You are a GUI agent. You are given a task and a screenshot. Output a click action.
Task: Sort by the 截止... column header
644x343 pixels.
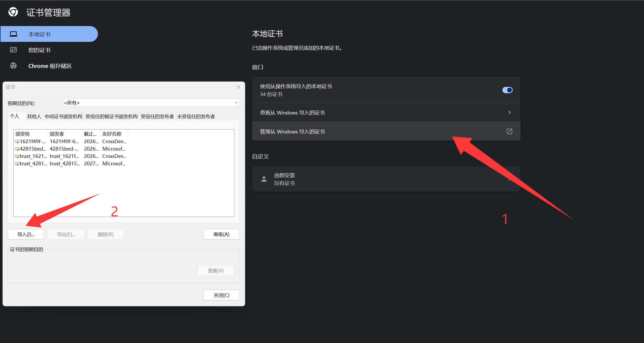click(92, 134)
